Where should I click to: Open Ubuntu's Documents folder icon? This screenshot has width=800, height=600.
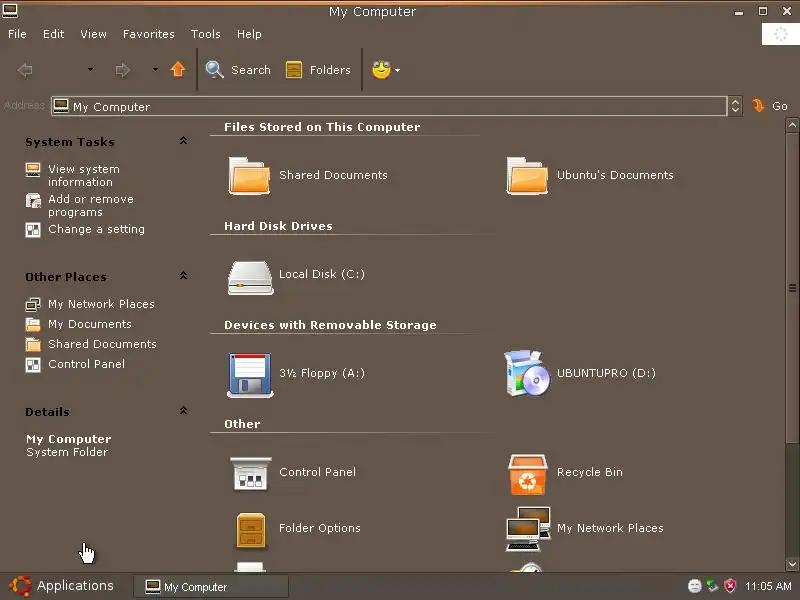(527, 176)
